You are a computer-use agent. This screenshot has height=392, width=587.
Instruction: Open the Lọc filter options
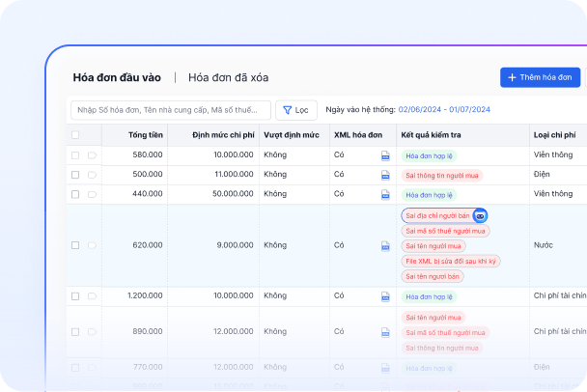pyautogui.click(x=295, y=110)
